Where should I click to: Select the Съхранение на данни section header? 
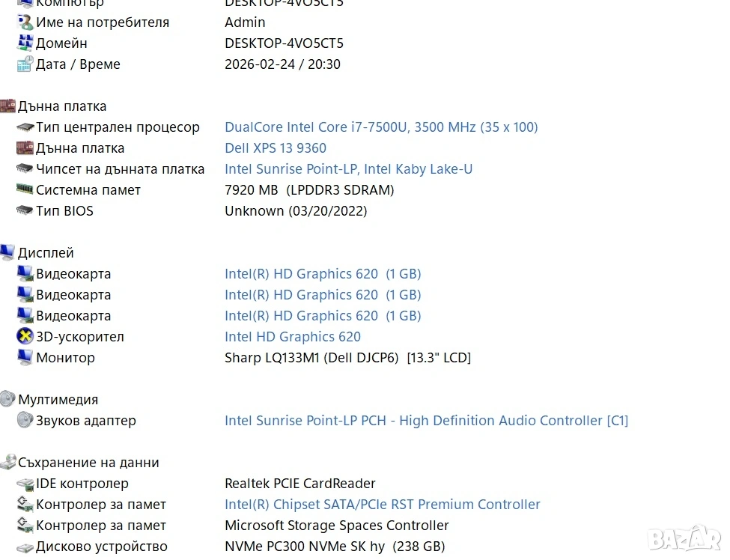tap(88, 463)
